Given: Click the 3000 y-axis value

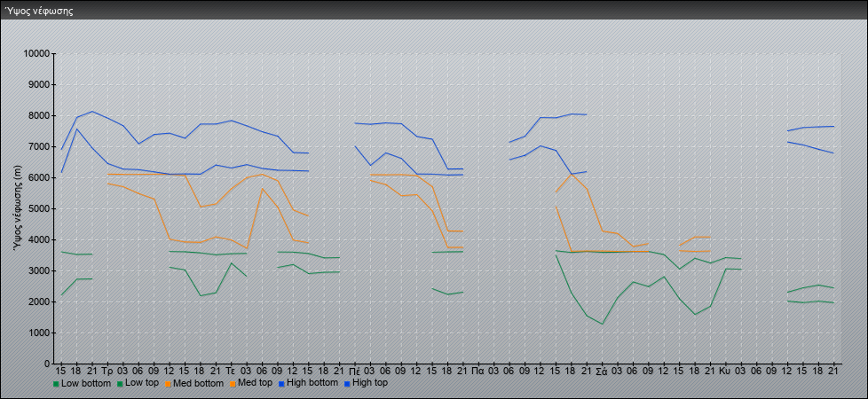Looking at the screenshot, I should [x=39, y=270].
